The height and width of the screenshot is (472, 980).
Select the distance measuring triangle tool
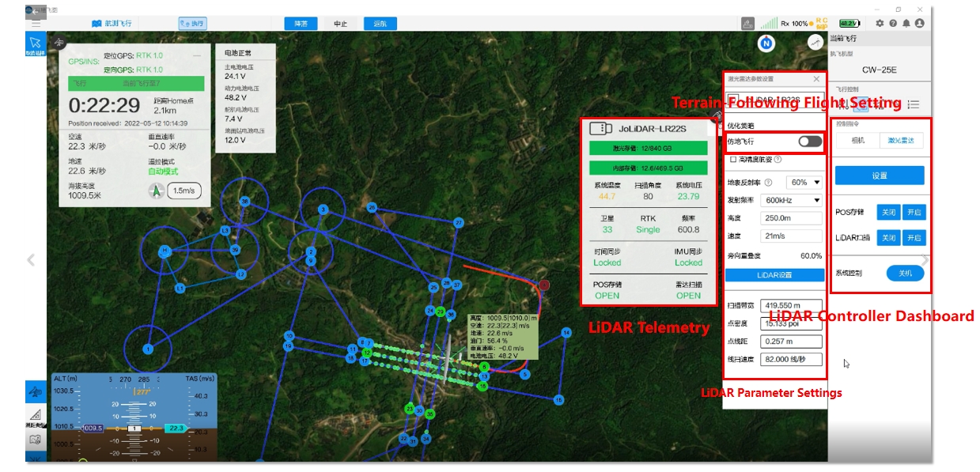[35, 415]
